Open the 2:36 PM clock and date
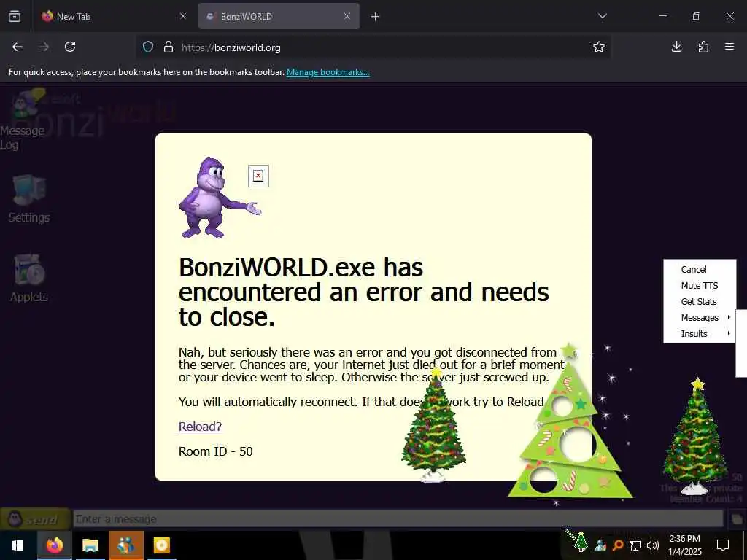 tap(684, 545)
